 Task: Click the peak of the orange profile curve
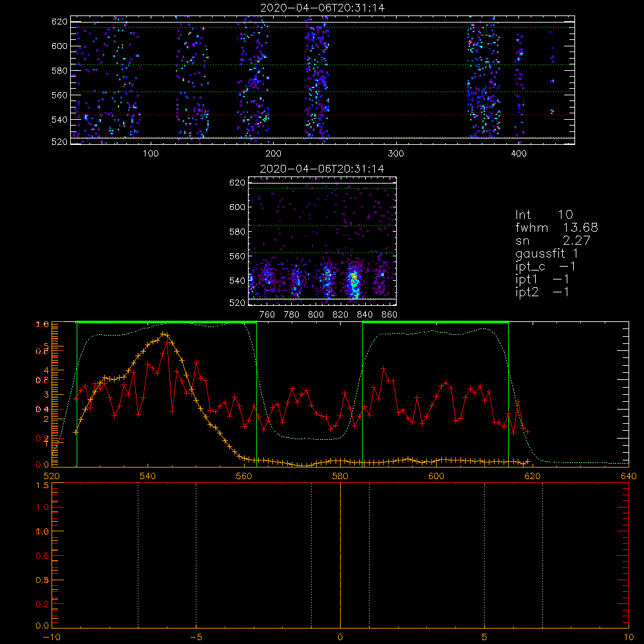tap(163, 334)
